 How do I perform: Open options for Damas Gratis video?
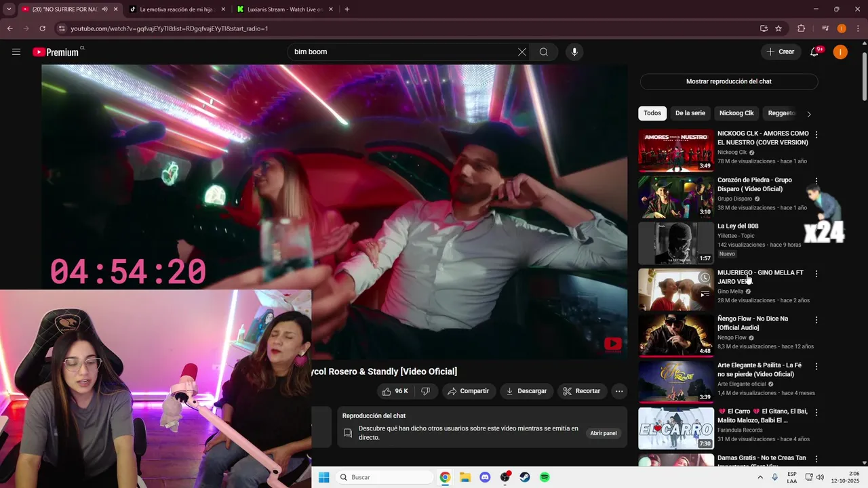pos(816,459)
